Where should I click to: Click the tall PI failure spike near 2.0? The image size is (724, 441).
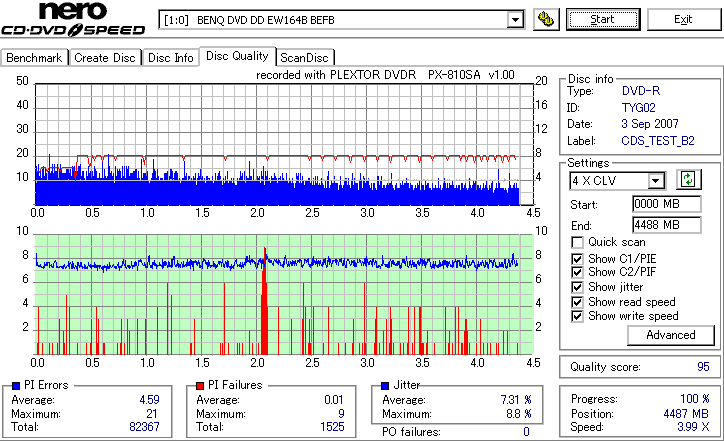tap(265, 302)
